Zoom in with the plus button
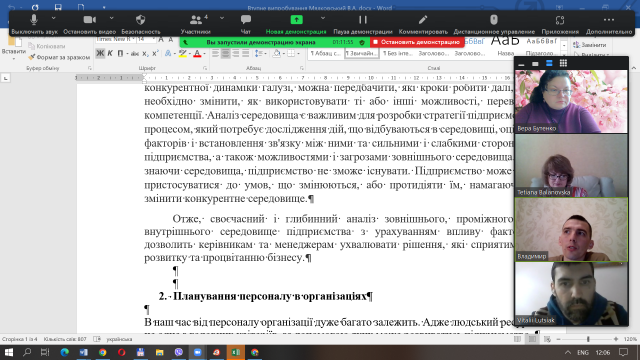The width and height of the screenshot is (640, 360). pos(616,339)
